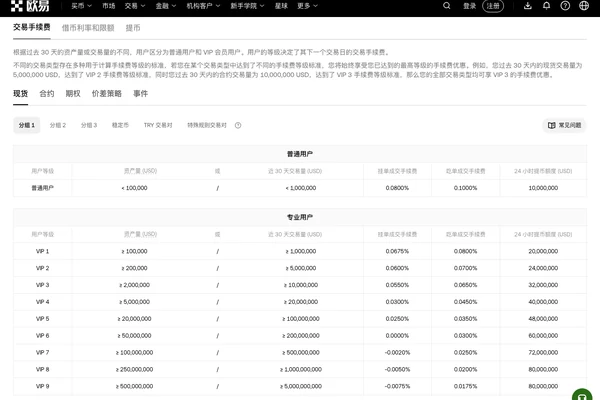Screen dimensions: 600x400
Task: Click the 48,000,000 withdrawal limit cell
Action: 543,319
